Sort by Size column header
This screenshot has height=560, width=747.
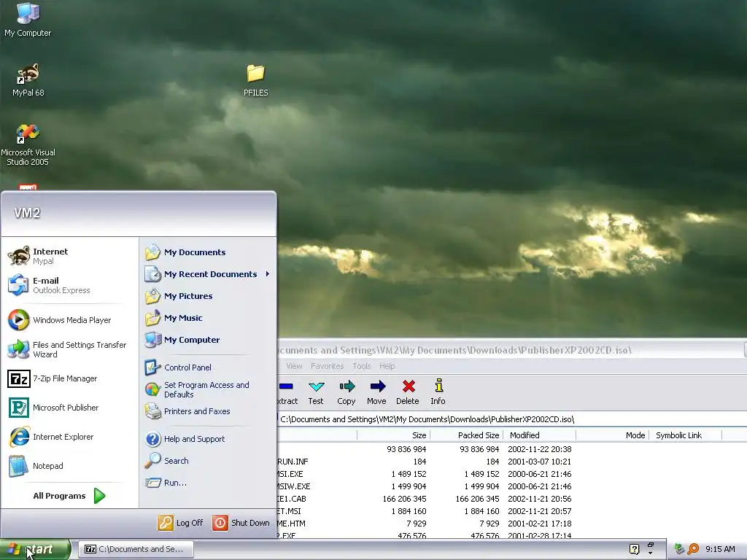(393, 435)
